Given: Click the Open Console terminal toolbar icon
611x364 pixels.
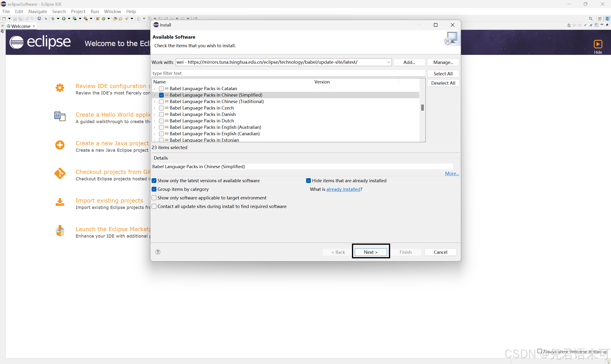Looking at the screenshot, I should [39, 18].
